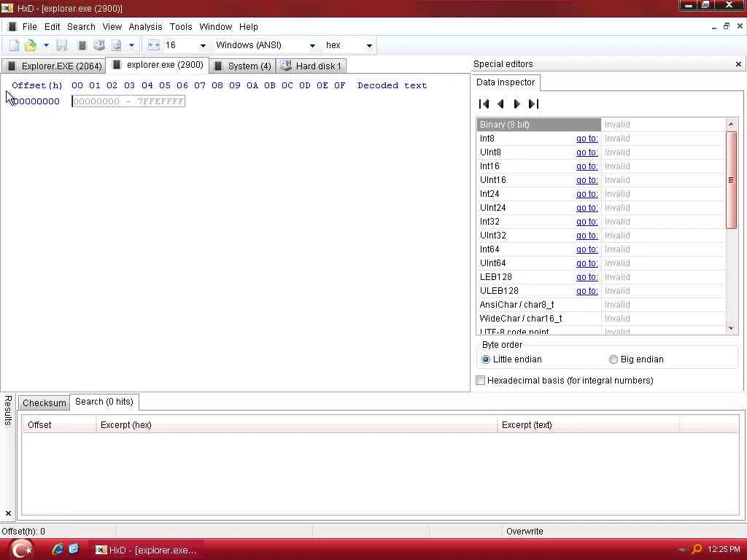
Task: Click the Offset column header in results
Action: coord(59,425)
